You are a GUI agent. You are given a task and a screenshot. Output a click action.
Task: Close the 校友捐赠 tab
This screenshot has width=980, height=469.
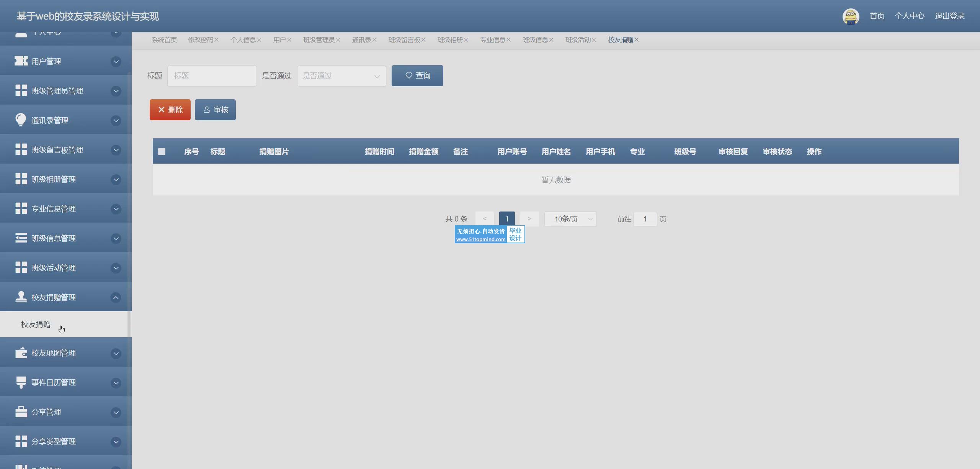click(637, 40)
